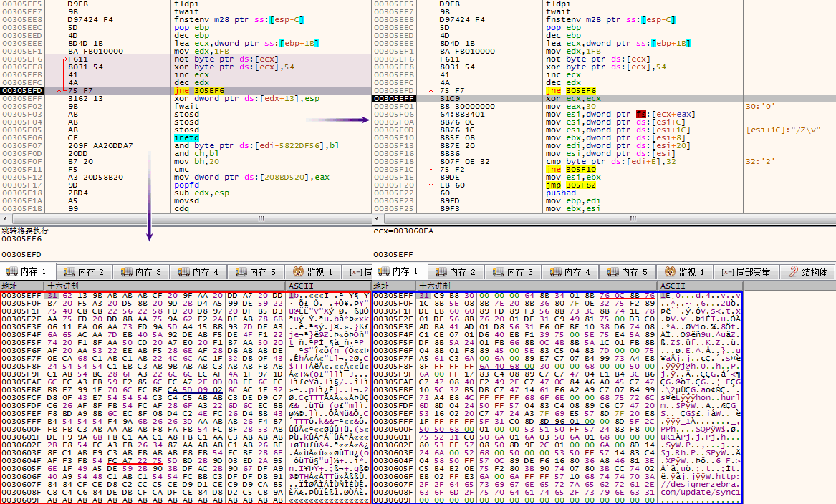
Task: Click 'mov ebp,edi' instruction in right pane
Action: click(x=573, y=201)
